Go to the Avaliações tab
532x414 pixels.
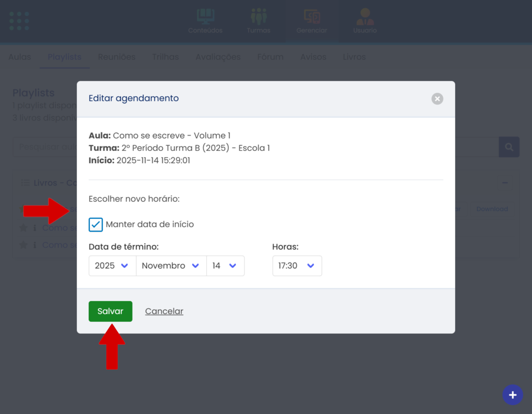click(x=218, y=57)
